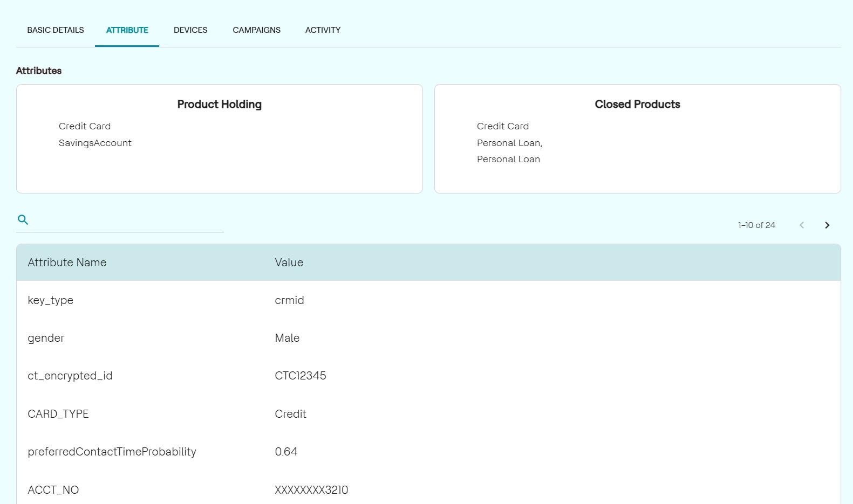Go to next attributes page

[827, 225]
